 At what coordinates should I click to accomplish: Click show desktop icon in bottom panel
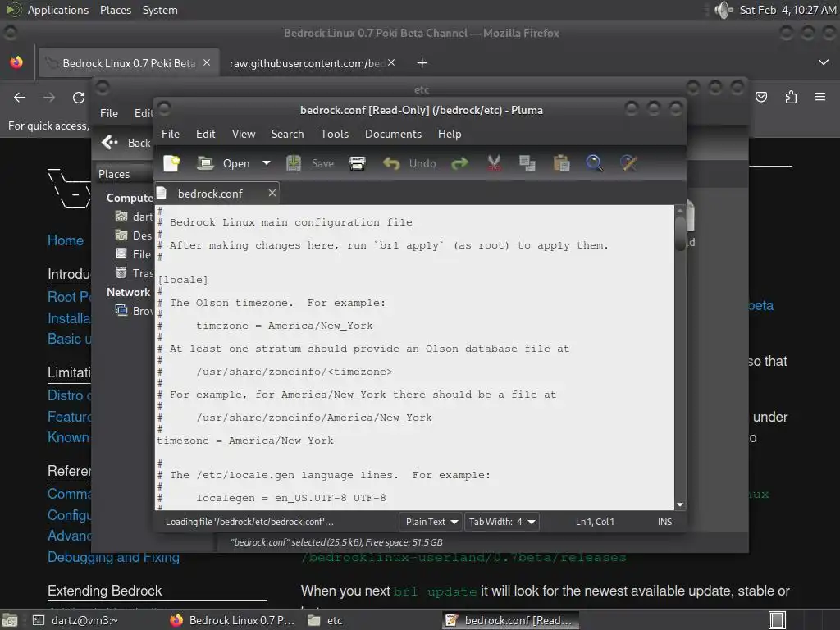(x=10, y=620)
